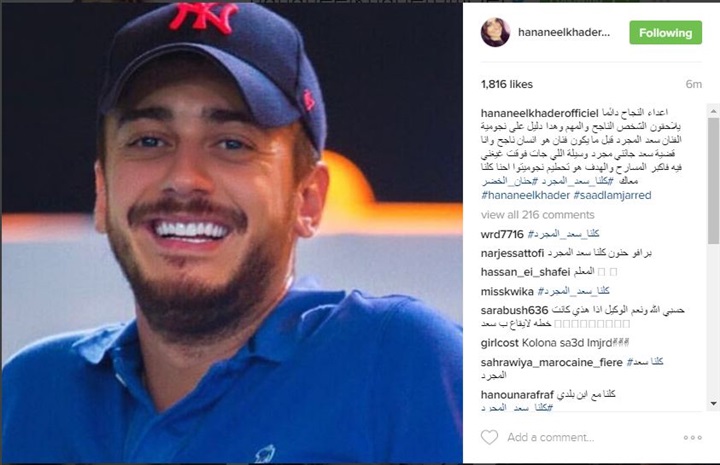Open the #saadlamjarred hashtag
This screenshot has width=720, height=465.
(x=613, y=196)
